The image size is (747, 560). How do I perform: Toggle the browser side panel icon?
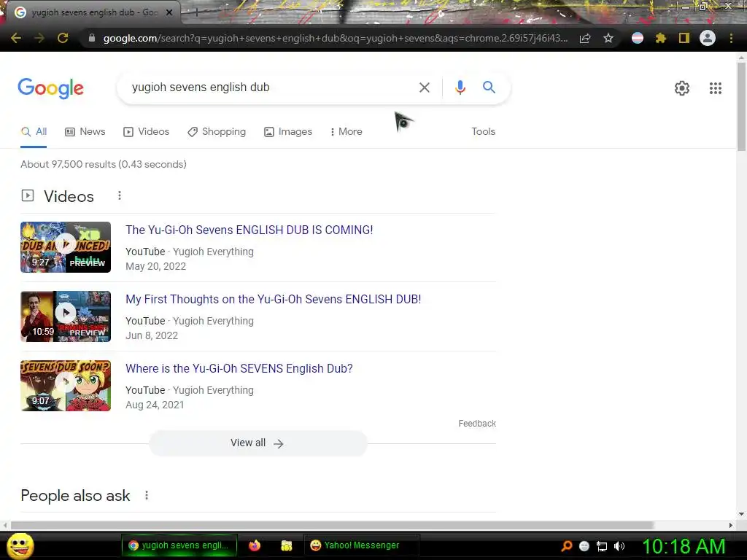[684, 38]
